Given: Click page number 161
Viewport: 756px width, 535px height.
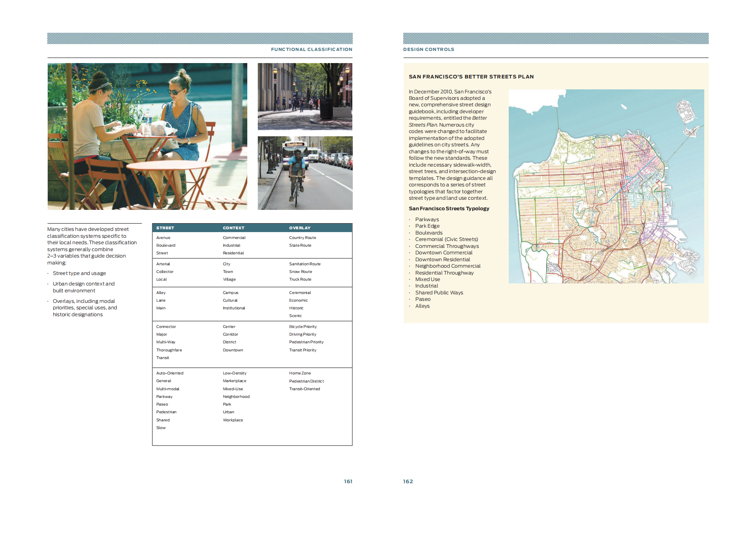Looking at the screenshot, I should 348,481.
